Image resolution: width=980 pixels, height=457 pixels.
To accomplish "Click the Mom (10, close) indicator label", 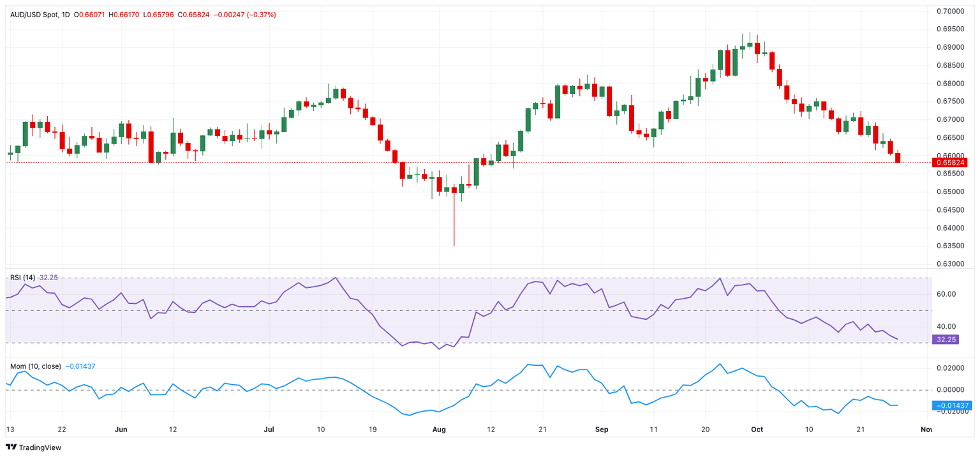I will 36,366.
